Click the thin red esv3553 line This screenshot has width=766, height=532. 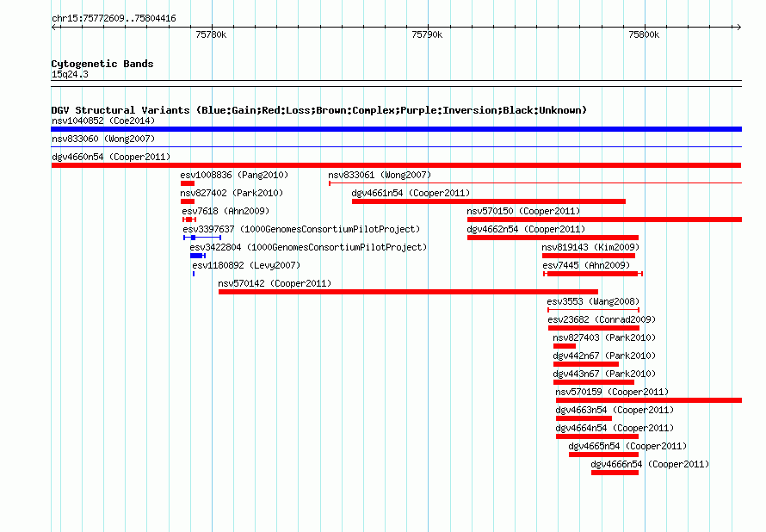pos(594,310)
